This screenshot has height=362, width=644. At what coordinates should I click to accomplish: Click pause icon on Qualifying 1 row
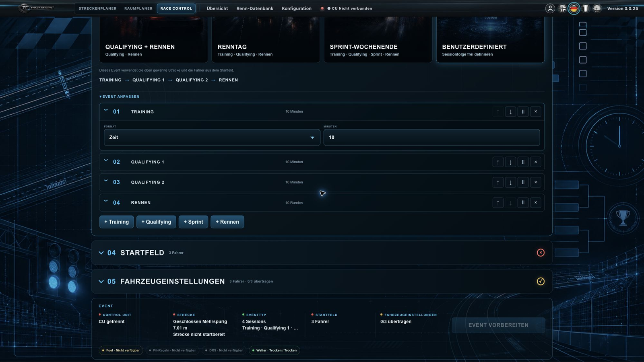(523, 162)
